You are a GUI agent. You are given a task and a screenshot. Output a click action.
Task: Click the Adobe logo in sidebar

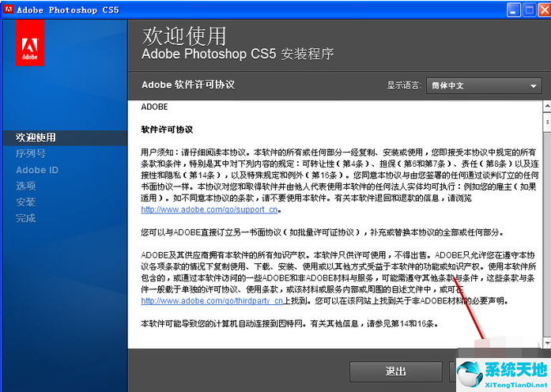(x=30, y=43)
